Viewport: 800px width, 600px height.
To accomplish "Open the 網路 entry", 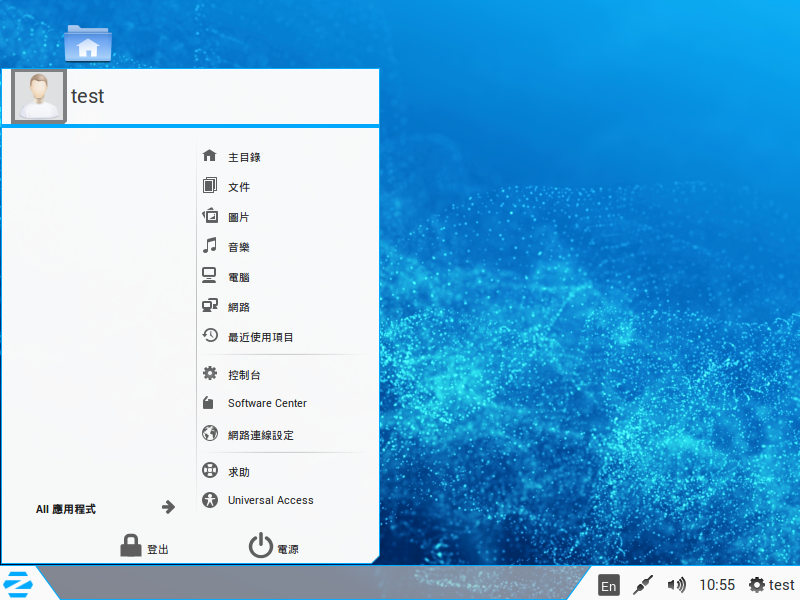I will tap(239, 307).
